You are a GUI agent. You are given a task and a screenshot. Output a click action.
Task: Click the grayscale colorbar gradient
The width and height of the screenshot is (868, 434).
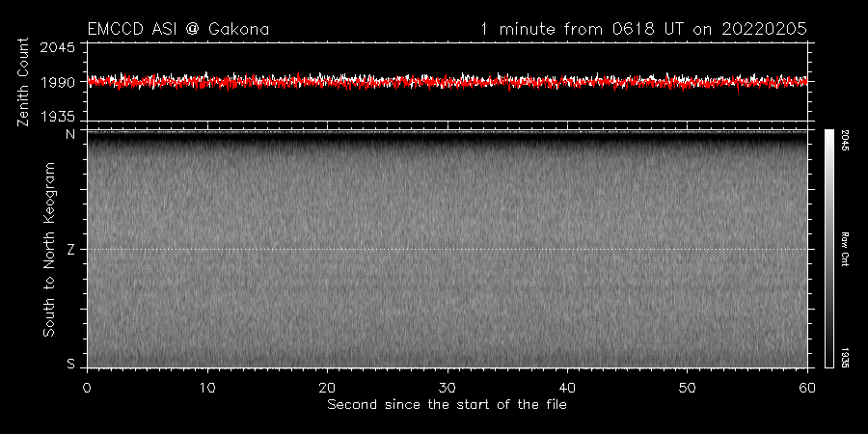coord(828,249)
